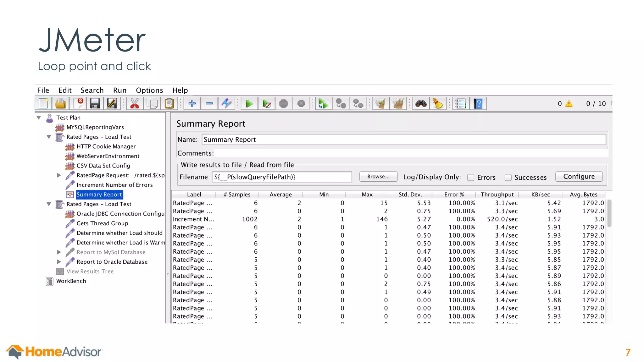The image size is (644, 362).
Task: Expand Report to MySql Database node
Action: click(59, 252)
